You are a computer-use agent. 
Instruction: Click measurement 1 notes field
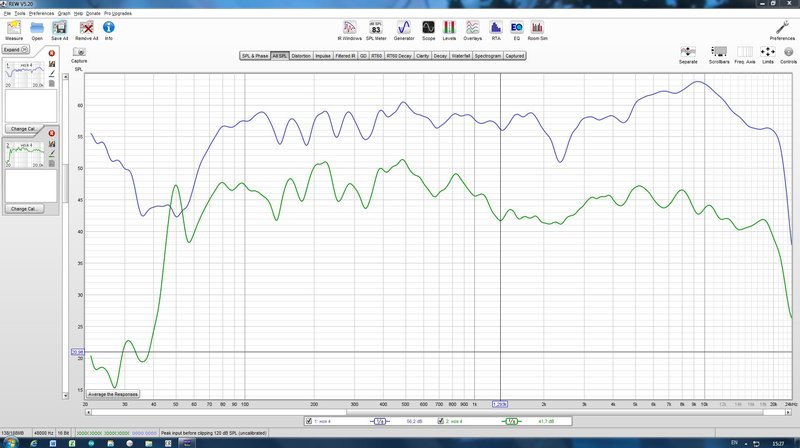point(31,106)
